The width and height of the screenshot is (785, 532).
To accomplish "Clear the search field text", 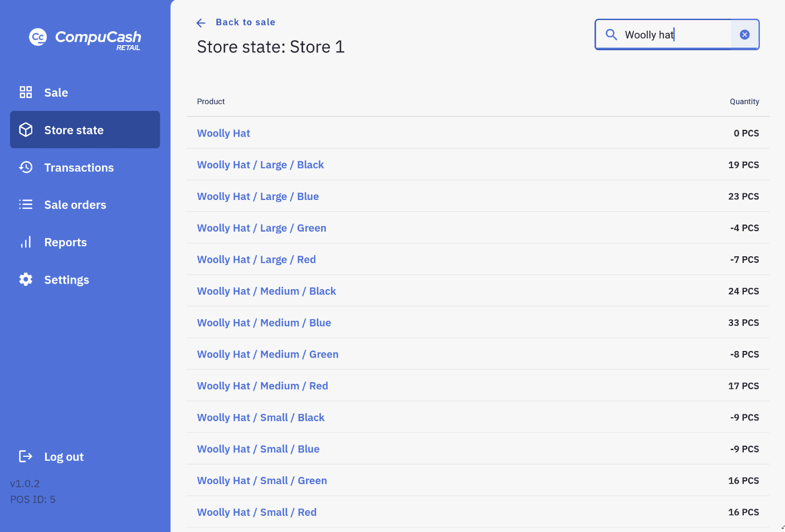I will click(744, 35).
